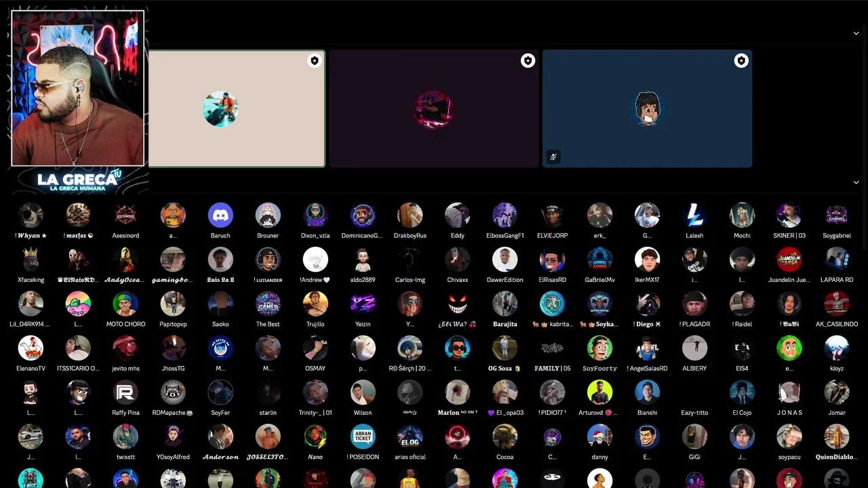Open ElRisasRD avatar
Screen dimensions: 868x488
[x=552, y=260]
